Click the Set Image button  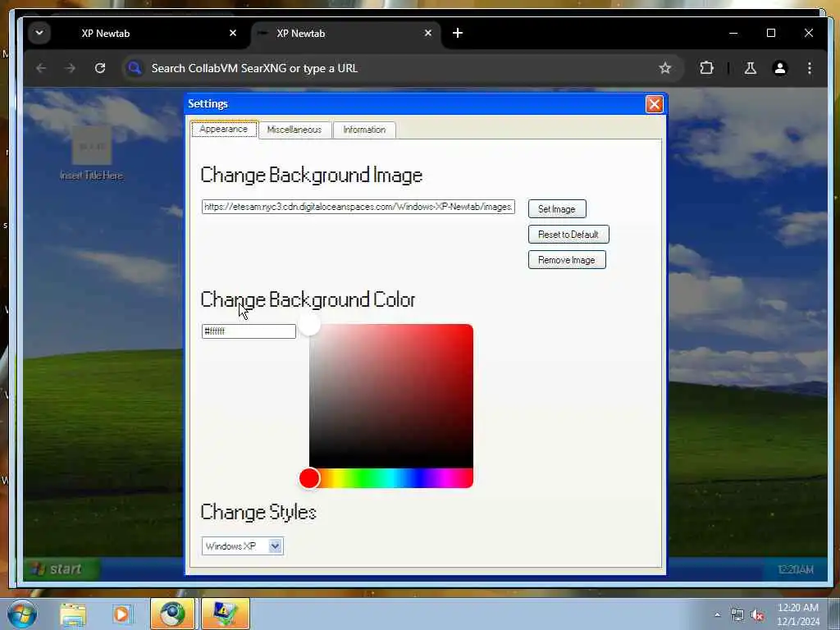click(x=557, y=209)
